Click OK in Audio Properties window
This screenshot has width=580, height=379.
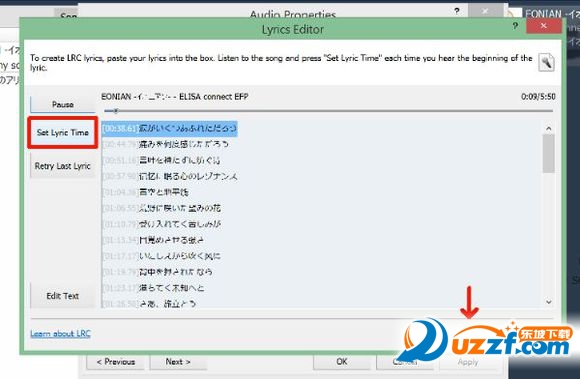pos(342,362)
